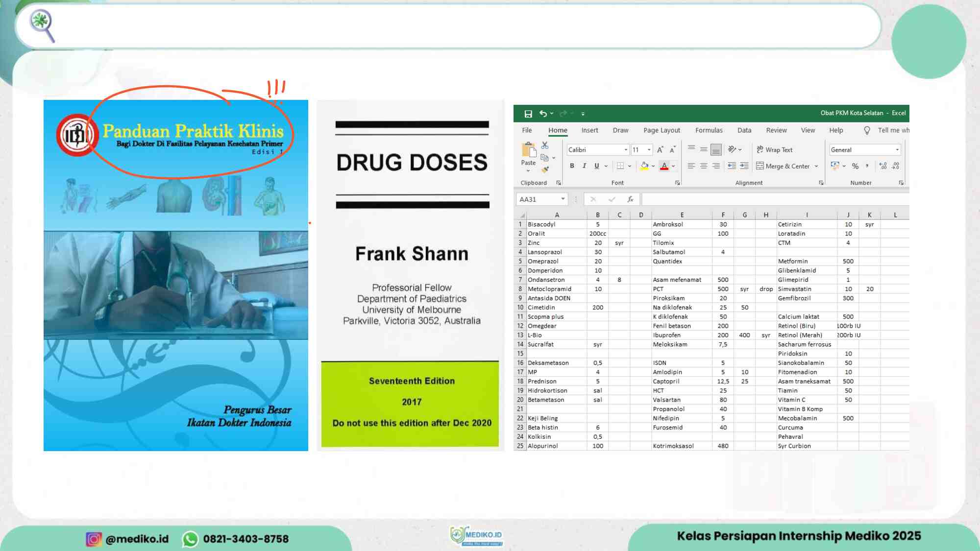This screenshot has width=980, height=551.
Task: Expand the Merge & Center dropdown arrow
Action: (816, 166)
